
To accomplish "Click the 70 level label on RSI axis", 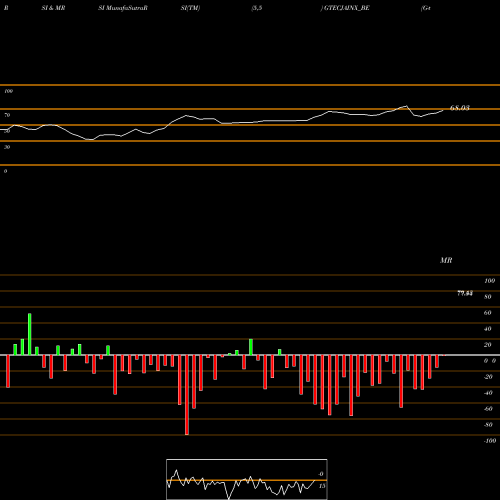I will tap(7, 115).
